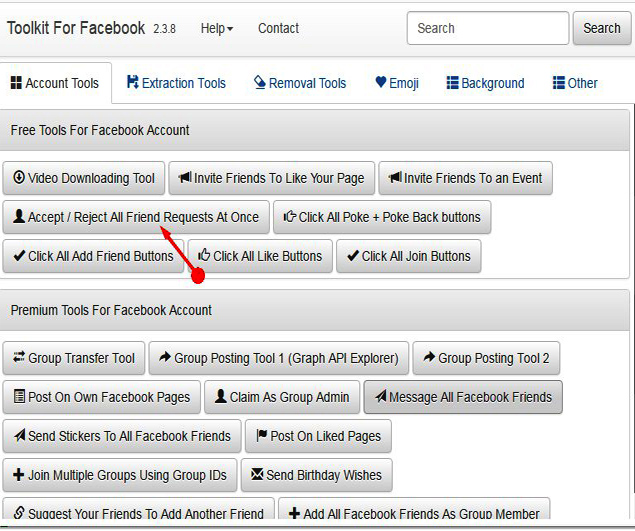Image resolution: width=635 pixels, height=531 pixels.
Task: Click the megaphone icon on Invite Friends To an Event
Action: 395,177
